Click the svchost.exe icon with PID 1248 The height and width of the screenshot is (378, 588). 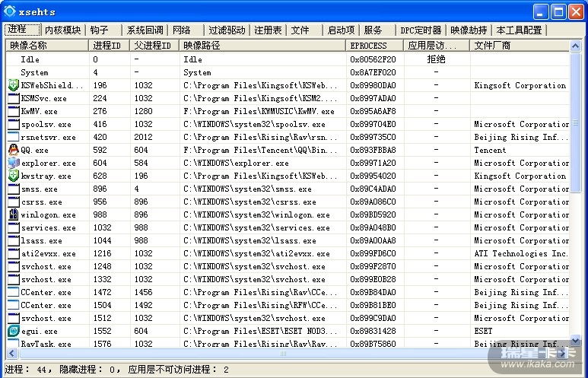click(14, 267)
